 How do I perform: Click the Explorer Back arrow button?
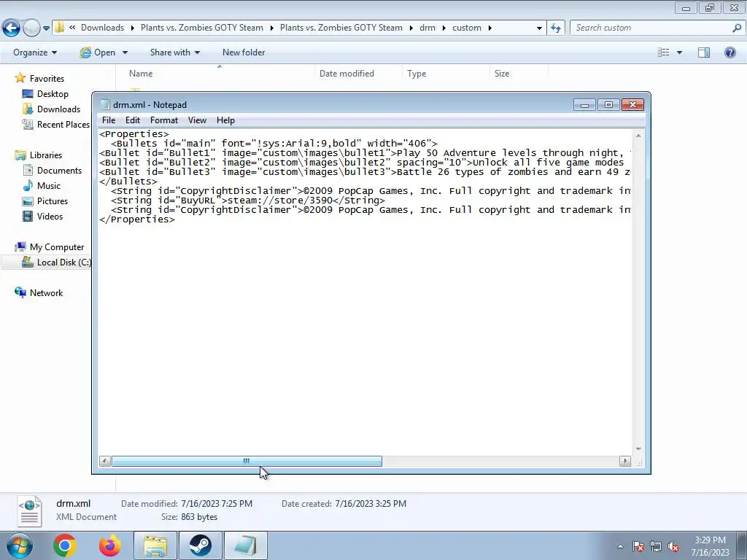pyautogui.click(x=12, y=28)
